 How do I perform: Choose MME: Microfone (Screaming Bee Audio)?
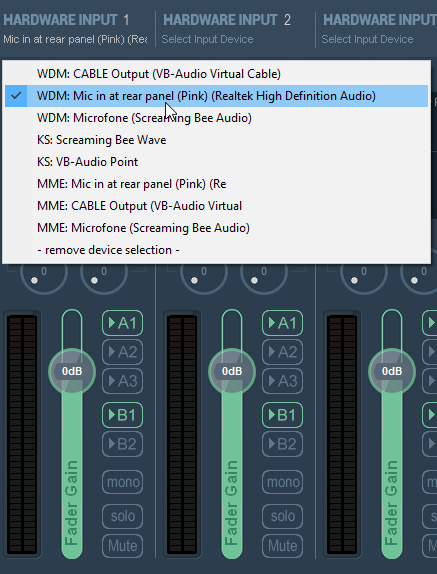point(216,228)
